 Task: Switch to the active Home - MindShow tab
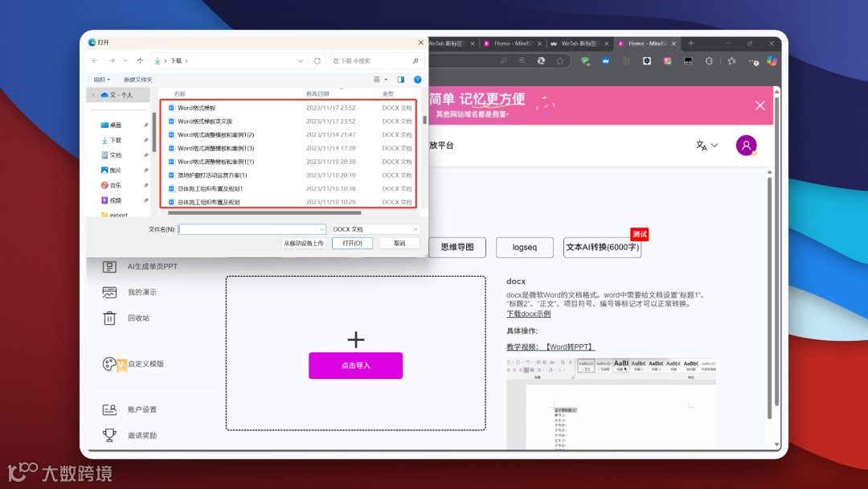pyautogui.click(x=646, y=43)
